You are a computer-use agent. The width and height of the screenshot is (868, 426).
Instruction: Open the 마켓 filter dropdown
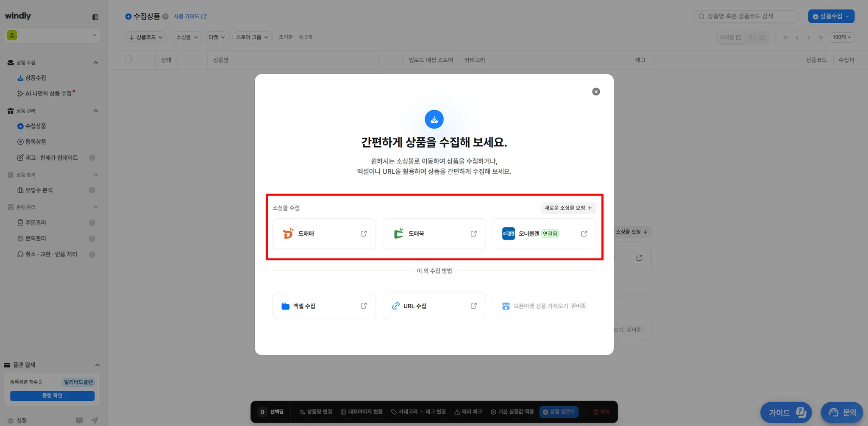click(x=217, y=37)
